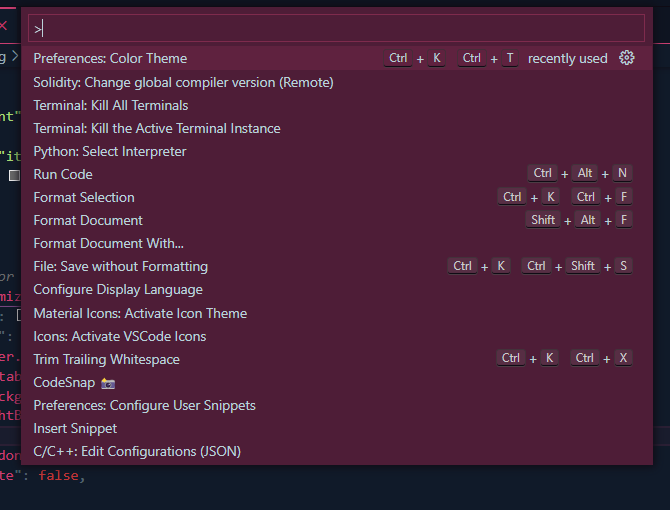Viewport: 670px width, 510px height.
Task: Select Terminal: Kill the Active Terminal Instance
Action: point(336,128)
